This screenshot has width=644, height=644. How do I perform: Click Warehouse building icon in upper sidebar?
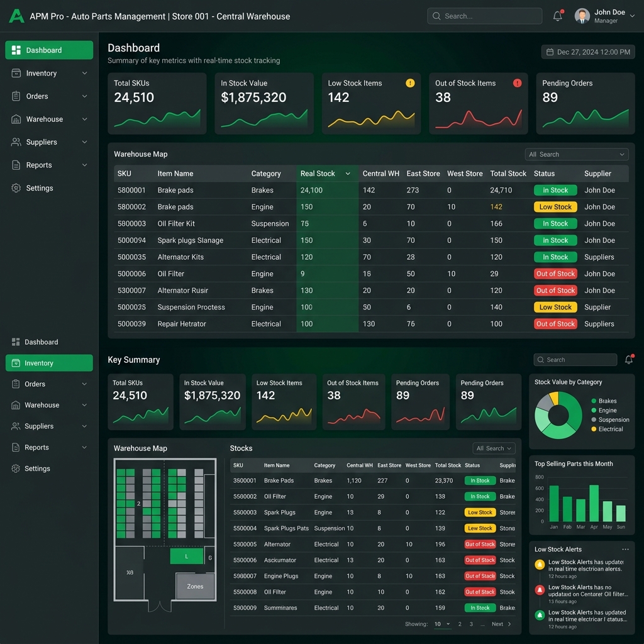tap(16, 119)
